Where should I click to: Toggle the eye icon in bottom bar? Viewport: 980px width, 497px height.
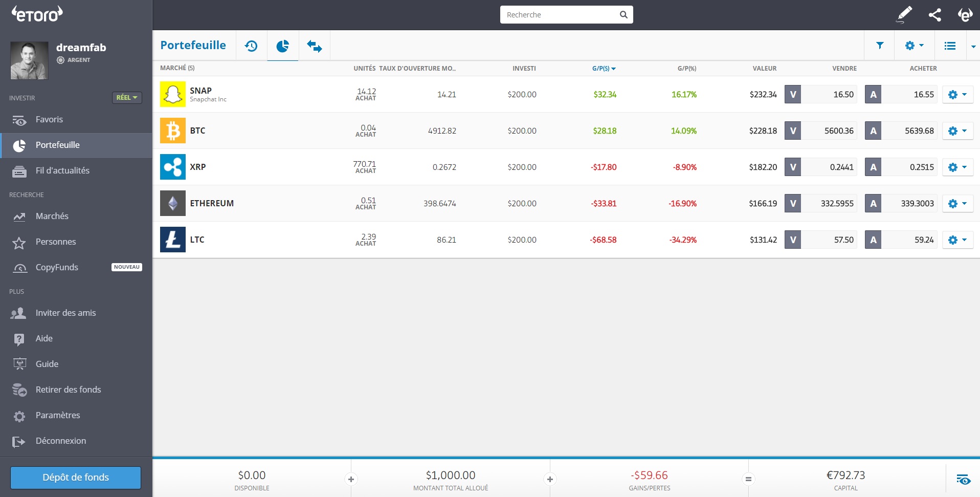tap(964, 480)
